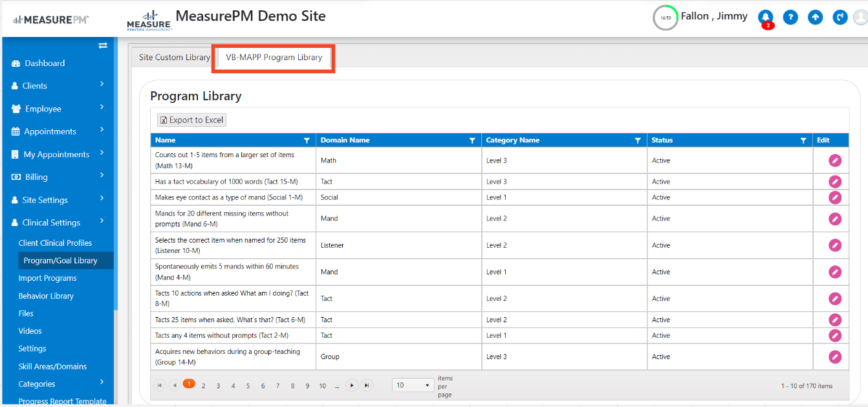Screen dimensions: 868x407
Task: Click the blue upload arrow icon
Action: tap(816, 17)
